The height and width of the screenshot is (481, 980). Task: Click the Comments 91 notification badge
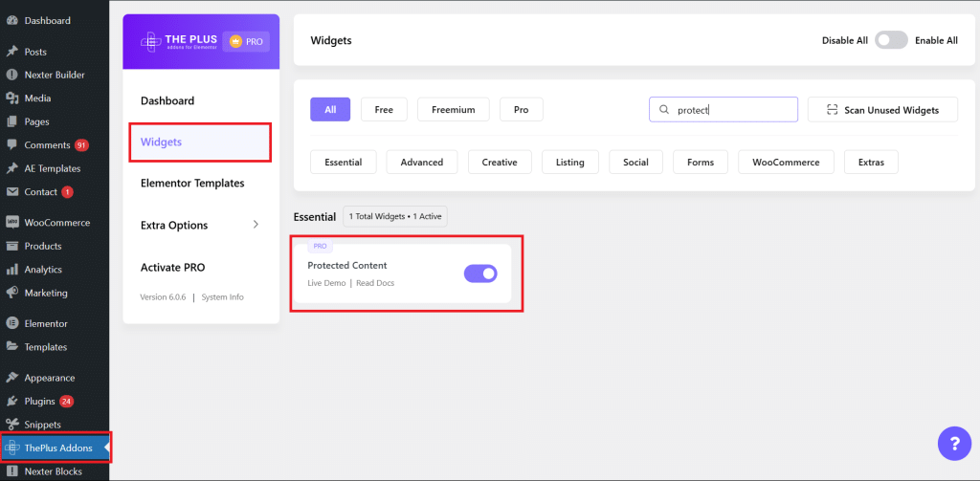(81, 145)
